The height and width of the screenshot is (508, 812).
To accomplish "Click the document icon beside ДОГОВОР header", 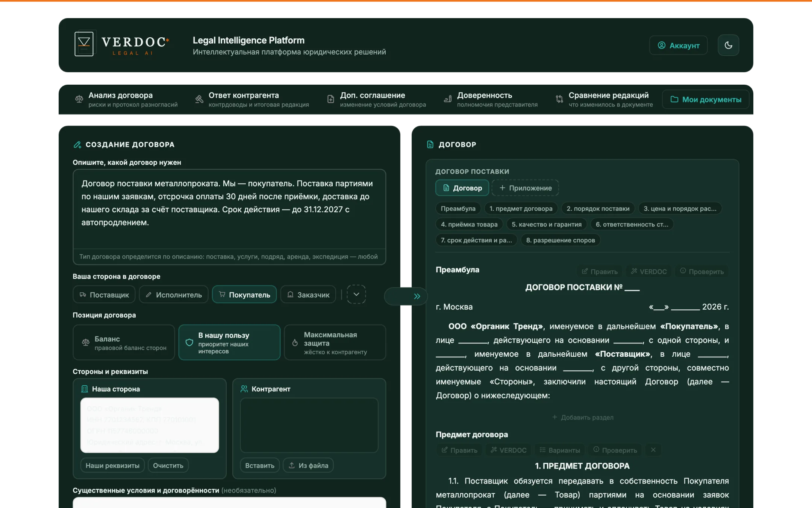I will pos(430,144).
